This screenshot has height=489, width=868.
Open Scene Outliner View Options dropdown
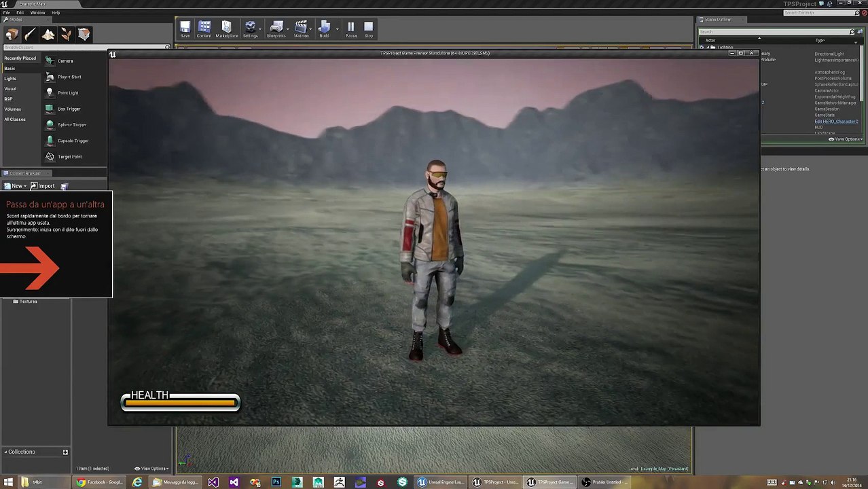(846, 139)
